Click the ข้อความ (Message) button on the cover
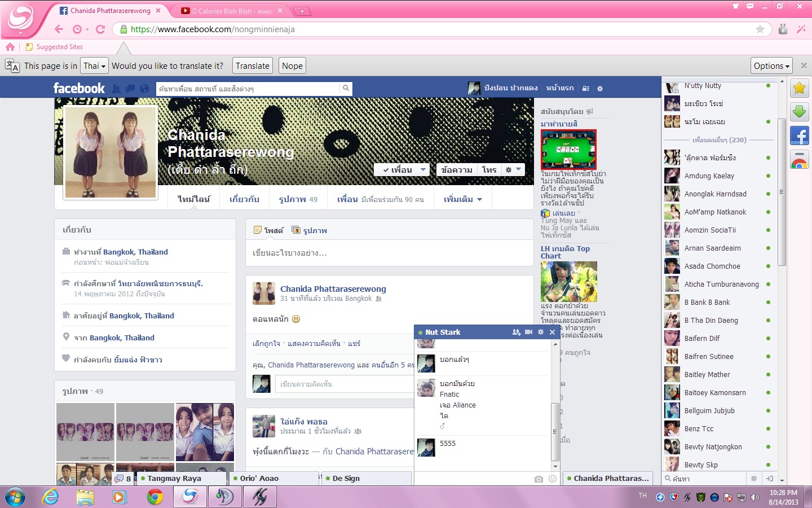812x508 pixels. pos(457,169)
